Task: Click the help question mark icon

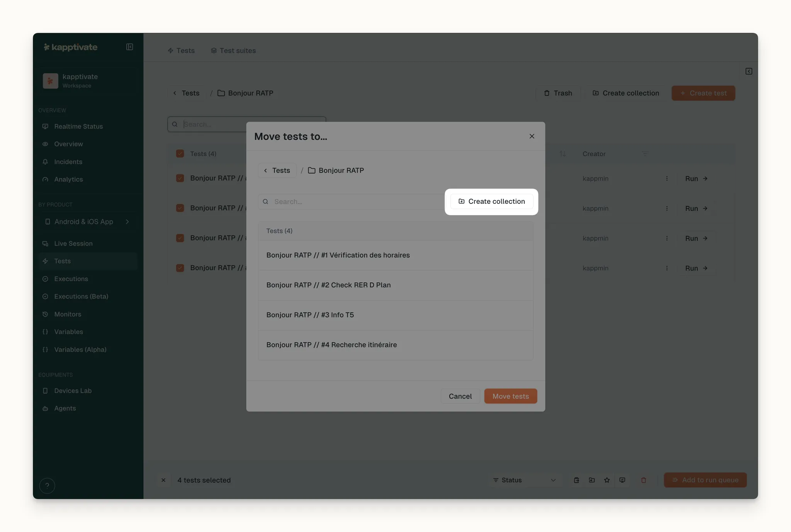Action: [47, 486]
